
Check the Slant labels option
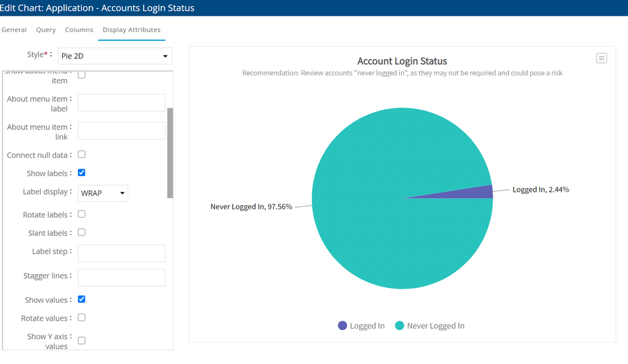82,233
